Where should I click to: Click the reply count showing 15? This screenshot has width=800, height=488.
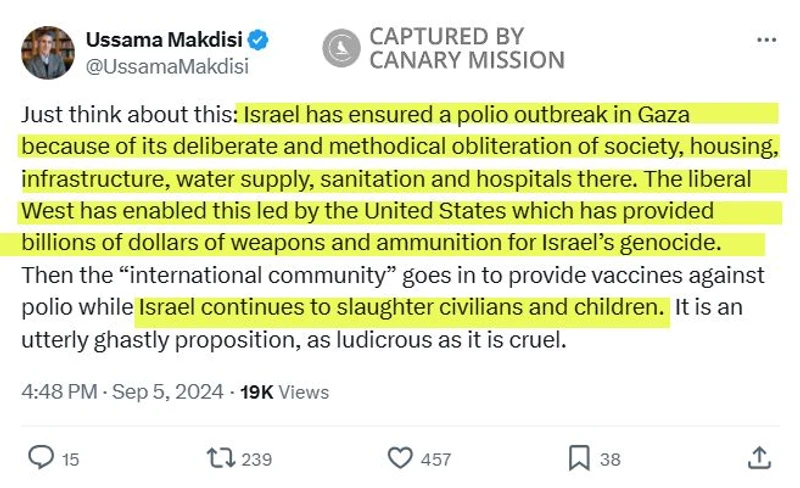click(70, 459)
